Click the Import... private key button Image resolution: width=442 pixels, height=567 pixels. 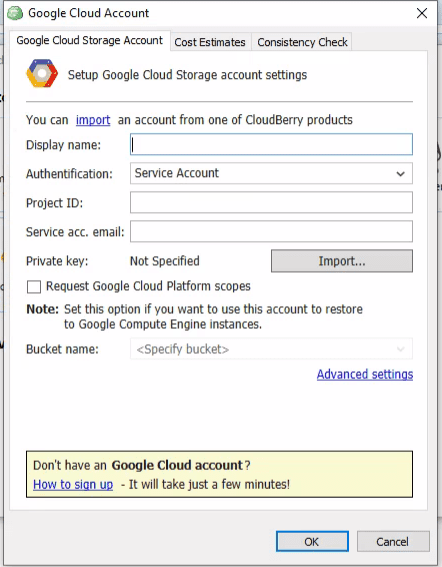coord(342,261)
